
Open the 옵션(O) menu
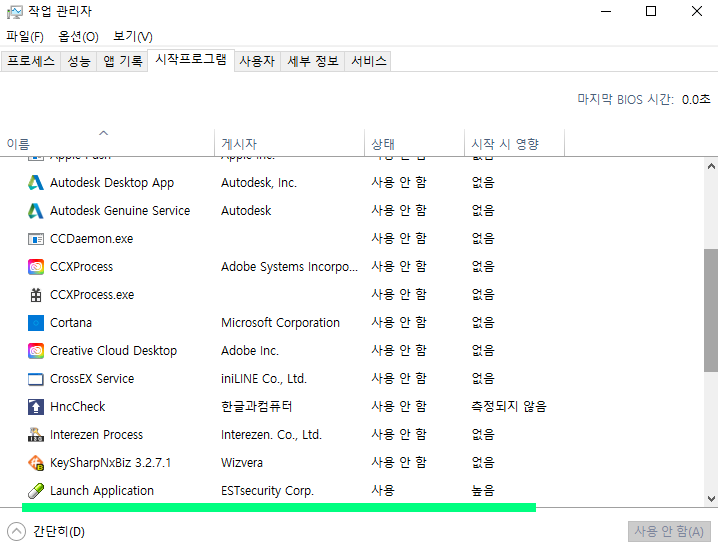pos(78,36)
